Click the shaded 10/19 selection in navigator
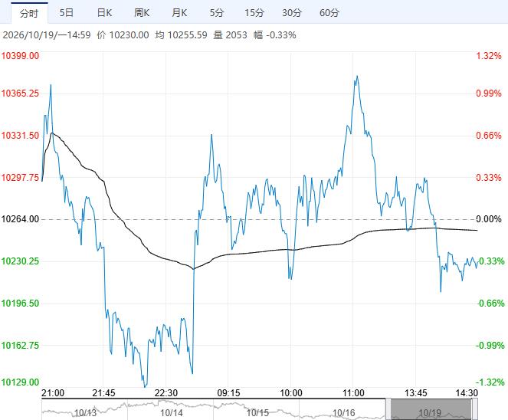The image size is (508, 420). (x=431, y=409)
